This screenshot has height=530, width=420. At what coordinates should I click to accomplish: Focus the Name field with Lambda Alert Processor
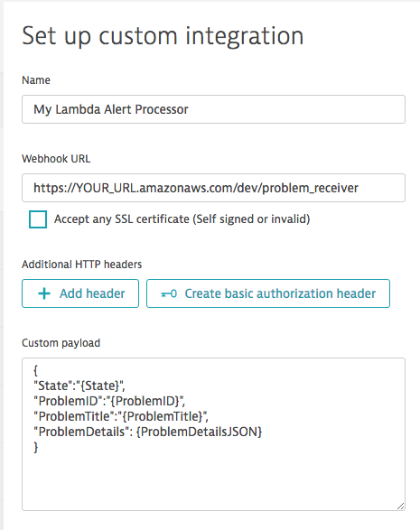(213, 109)
